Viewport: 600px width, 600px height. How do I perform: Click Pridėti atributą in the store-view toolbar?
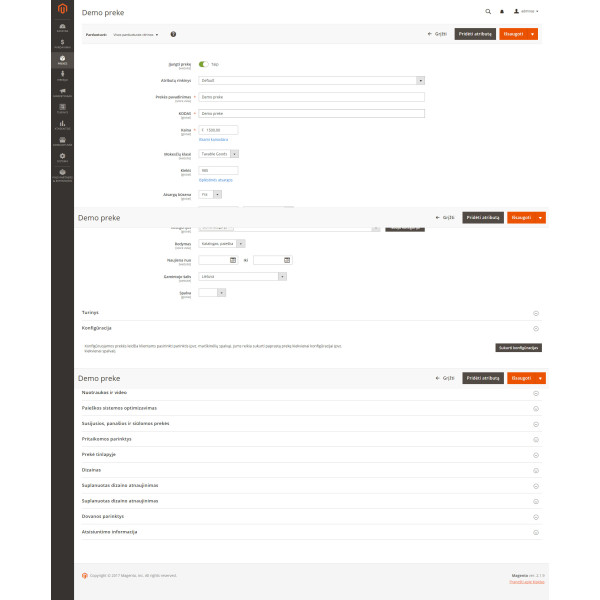point(475,34)
